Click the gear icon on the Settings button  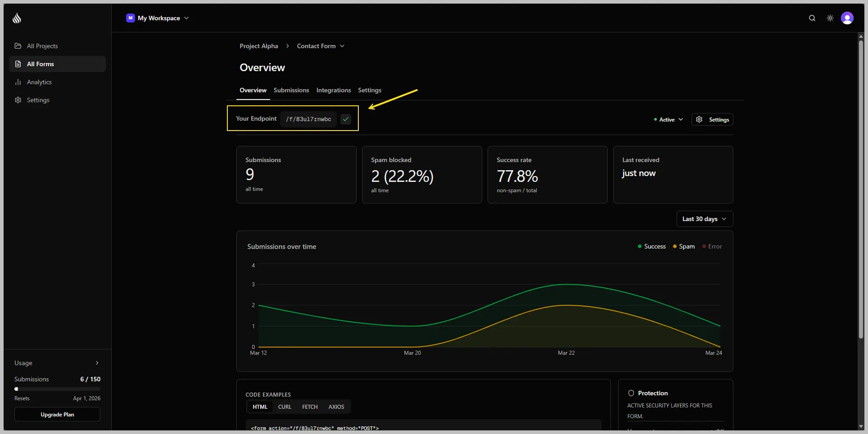click(x=699, y=119)
